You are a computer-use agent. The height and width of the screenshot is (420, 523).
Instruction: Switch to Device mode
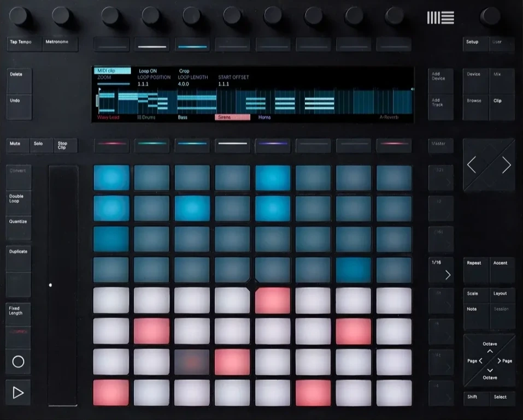(x=475, y=81)
